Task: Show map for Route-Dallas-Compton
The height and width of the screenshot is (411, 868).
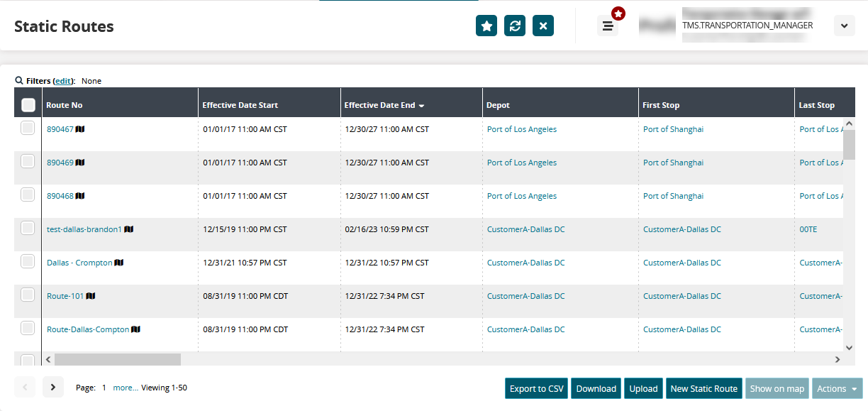Action: (x=136, y=329)
